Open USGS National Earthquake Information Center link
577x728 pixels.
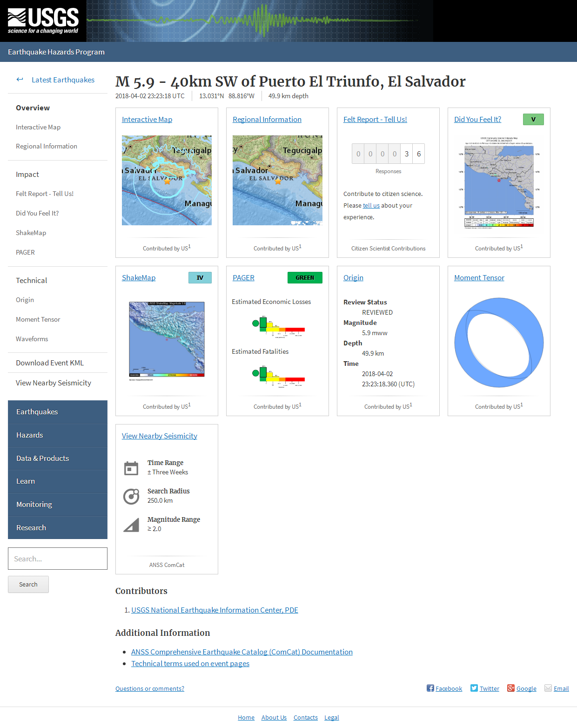click(215, 610)
